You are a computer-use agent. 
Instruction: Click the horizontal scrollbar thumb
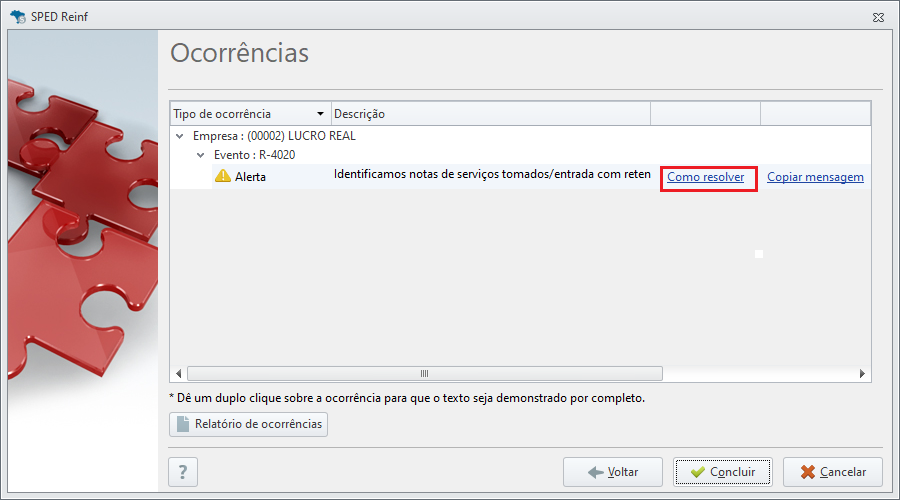425,374
